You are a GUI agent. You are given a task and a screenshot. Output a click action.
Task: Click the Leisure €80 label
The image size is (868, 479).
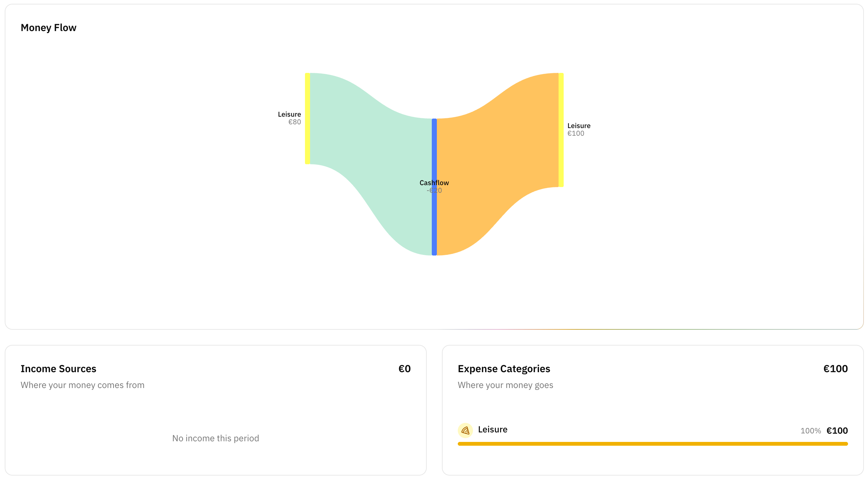point(289,118)
